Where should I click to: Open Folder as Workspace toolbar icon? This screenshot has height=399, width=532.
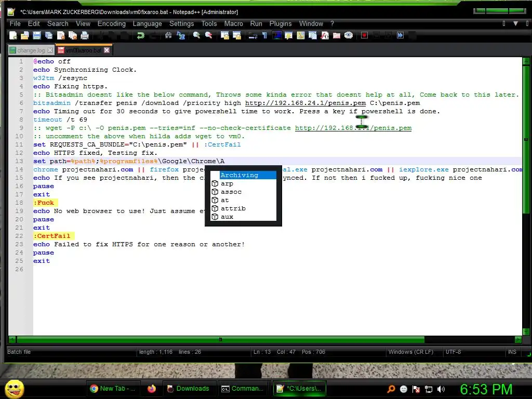337,35
